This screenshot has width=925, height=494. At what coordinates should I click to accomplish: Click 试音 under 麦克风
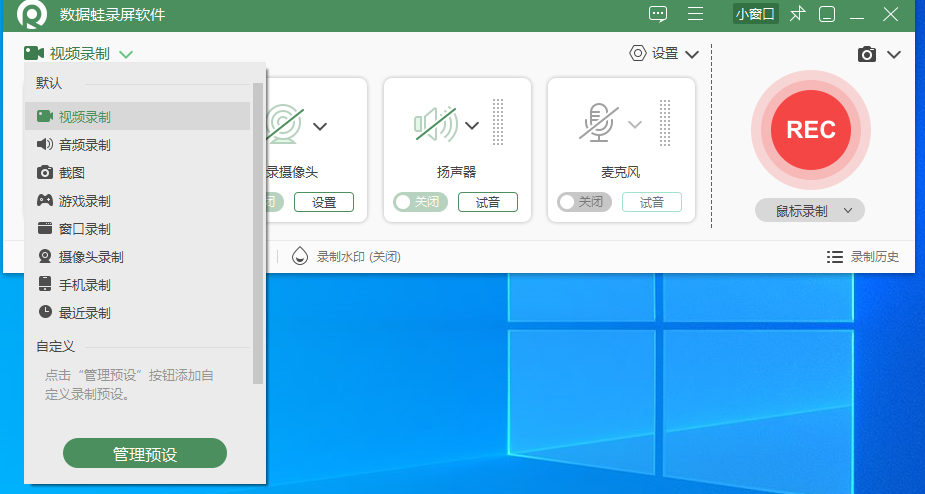coord(652,202)
